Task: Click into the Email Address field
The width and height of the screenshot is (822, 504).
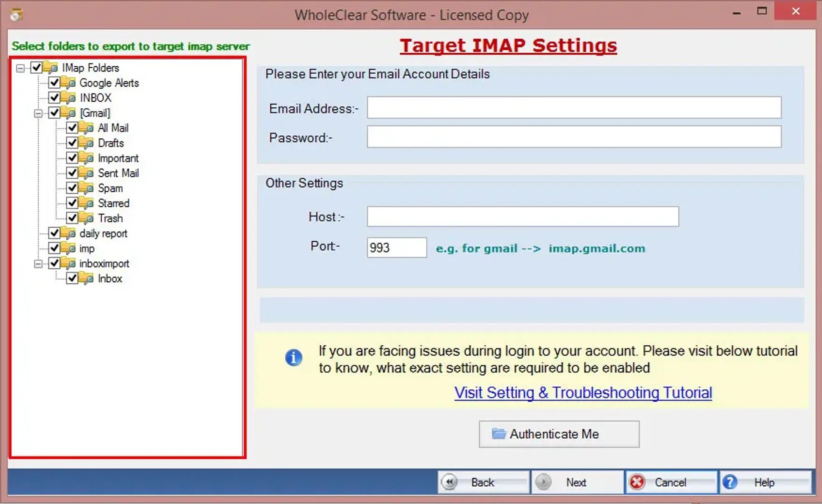Action: point(574,108)
